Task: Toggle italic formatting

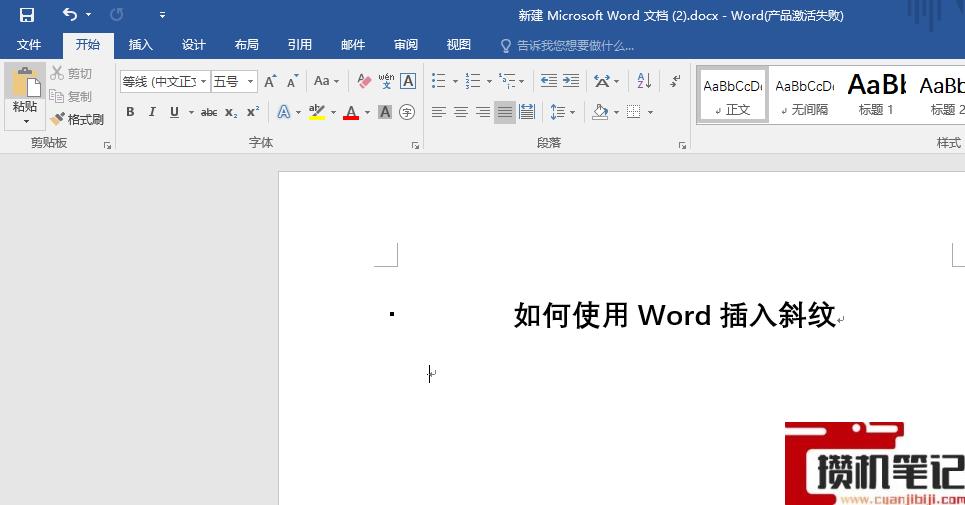Action: (x=152, y=112)
